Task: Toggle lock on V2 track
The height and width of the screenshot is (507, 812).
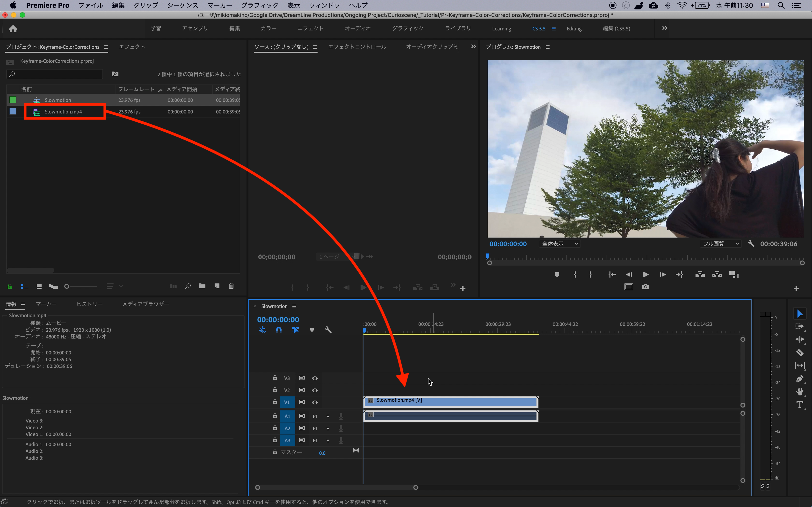Action: pos(275,390)
